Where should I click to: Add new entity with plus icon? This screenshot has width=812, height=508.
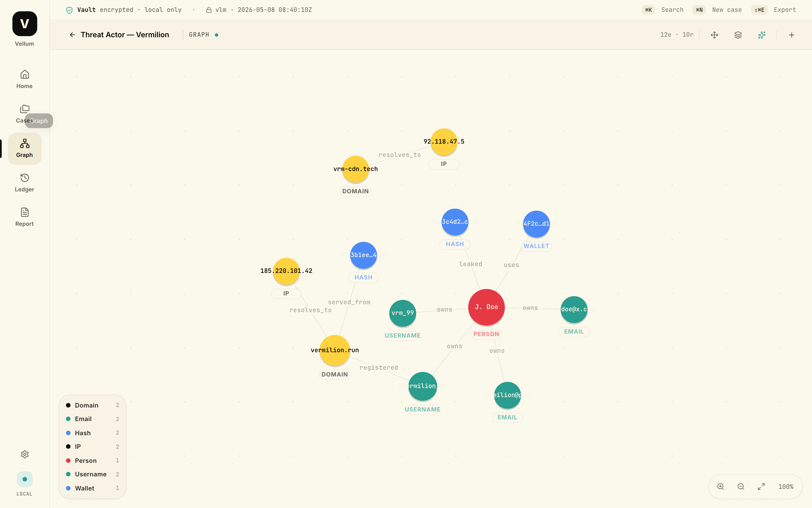pyautogui.click(x=791, y=35)
